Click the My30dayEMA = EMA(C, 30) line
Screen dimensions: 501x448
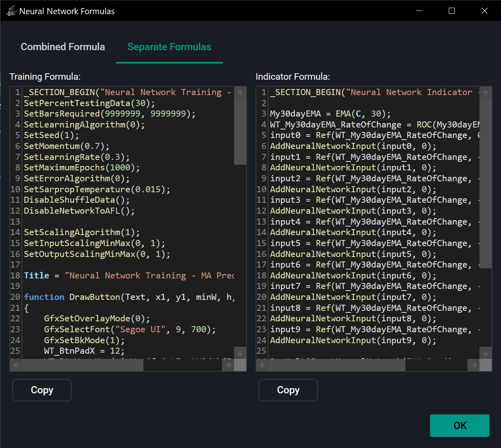click(x=330, y=114)
